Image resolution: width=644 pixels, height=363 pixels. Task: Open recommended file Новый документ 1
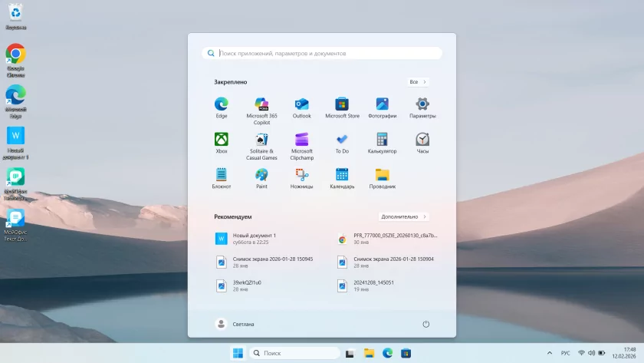pos(253,239)
